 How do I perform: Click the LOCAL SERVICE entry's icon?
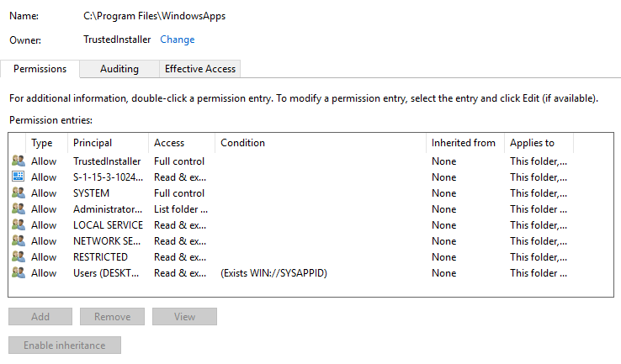pos(19,225)
